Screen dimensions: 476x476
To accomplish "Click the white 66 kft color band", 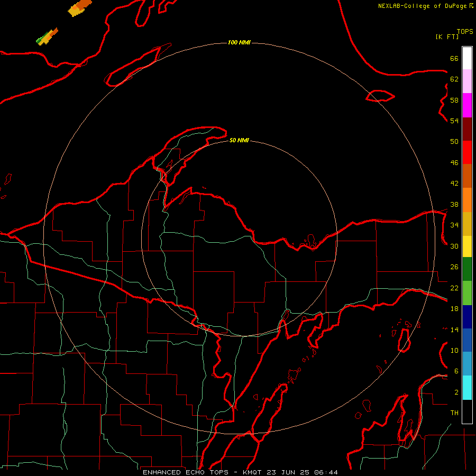I will [467, 58].
